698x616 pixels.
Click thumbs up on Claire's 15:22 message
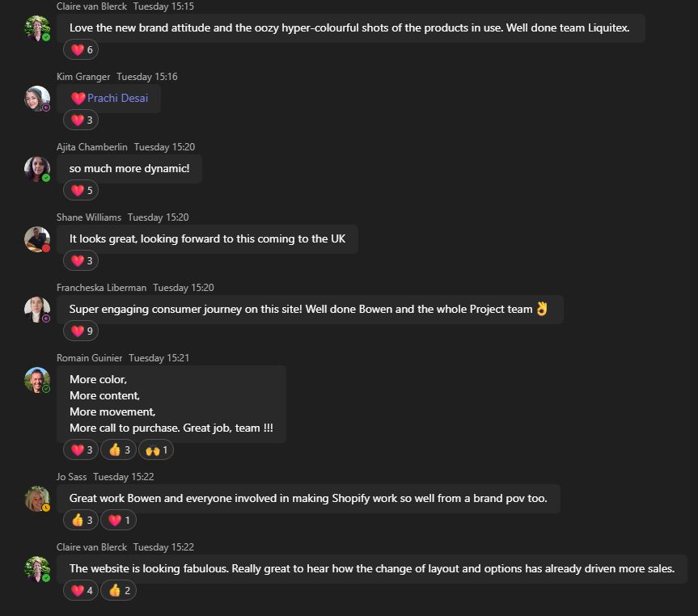click(118, 591)
